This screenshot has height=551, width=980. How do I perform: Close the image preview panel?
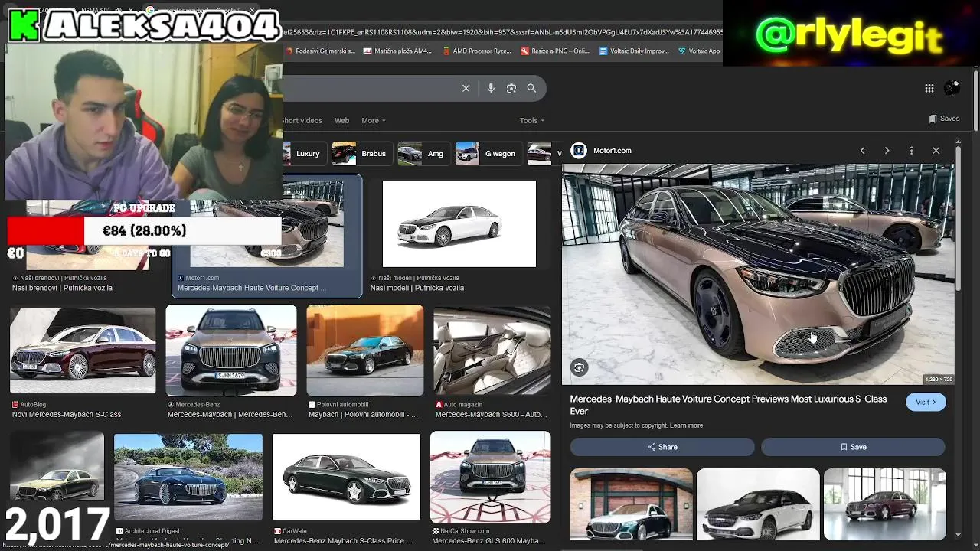(936, 151)
